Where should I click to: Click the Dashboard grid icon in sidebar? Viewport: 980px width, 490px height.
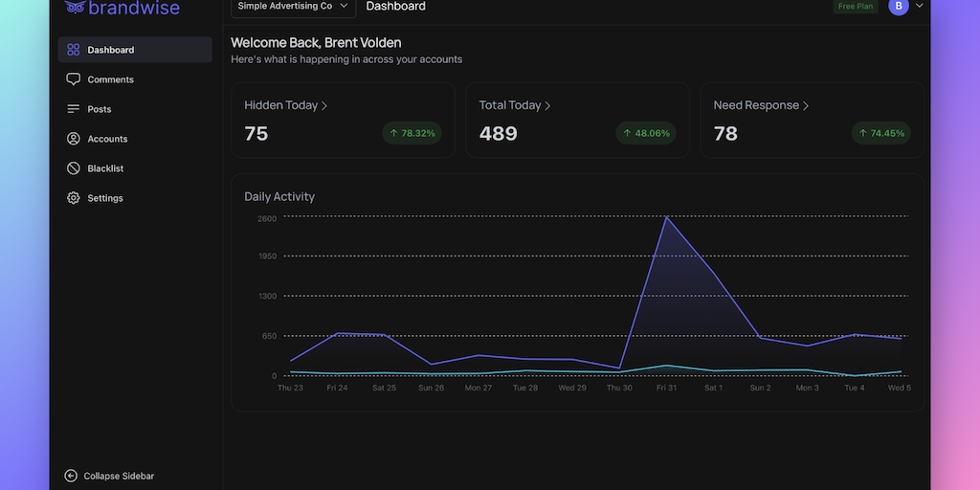coord(73,50)
